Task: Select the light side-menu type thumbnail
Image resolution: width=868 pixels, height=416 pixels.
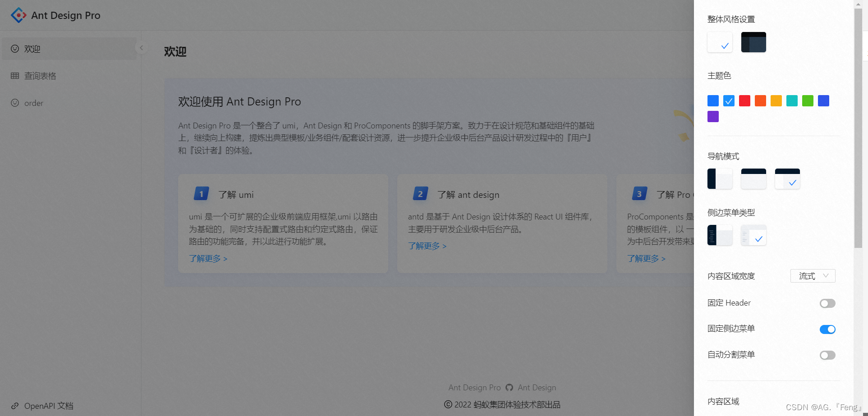Action: tap(753, 235)
